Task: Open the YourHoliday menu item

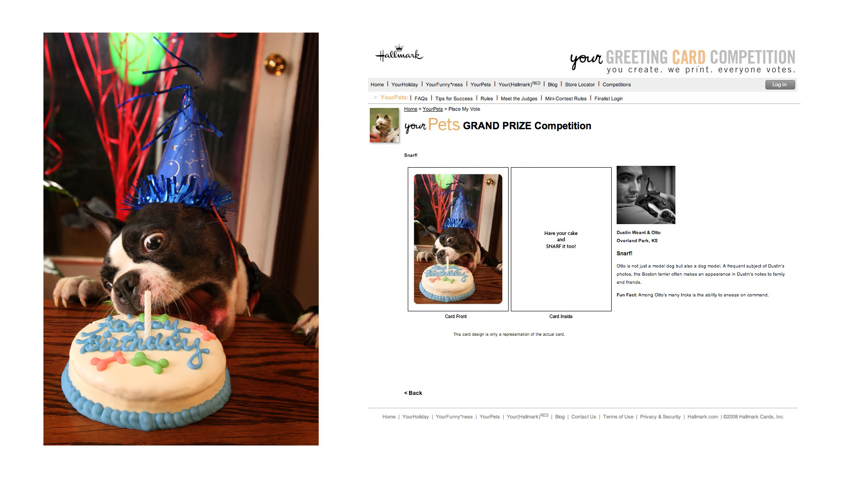Action: tap(405, 84)
